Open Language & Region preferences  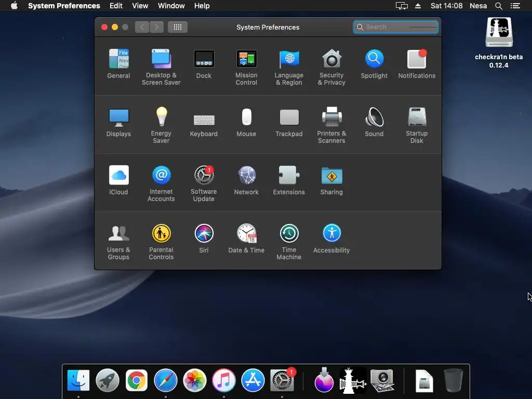click(x=289, y=68)
